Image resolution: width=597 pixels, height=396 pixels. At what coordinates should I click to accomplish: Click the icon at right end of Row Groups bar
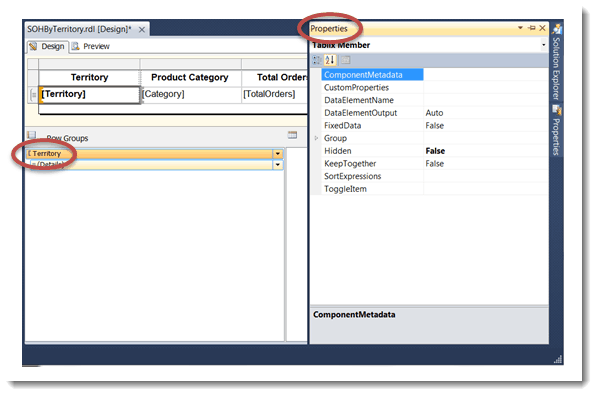(292, 135)
